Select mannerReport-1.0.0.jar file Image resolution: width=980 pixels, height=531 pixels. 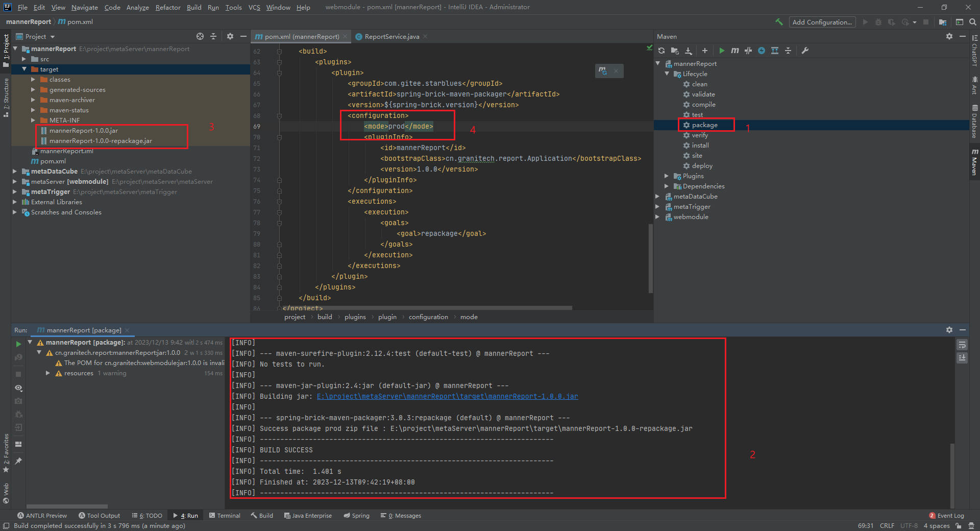click(83, 130)
